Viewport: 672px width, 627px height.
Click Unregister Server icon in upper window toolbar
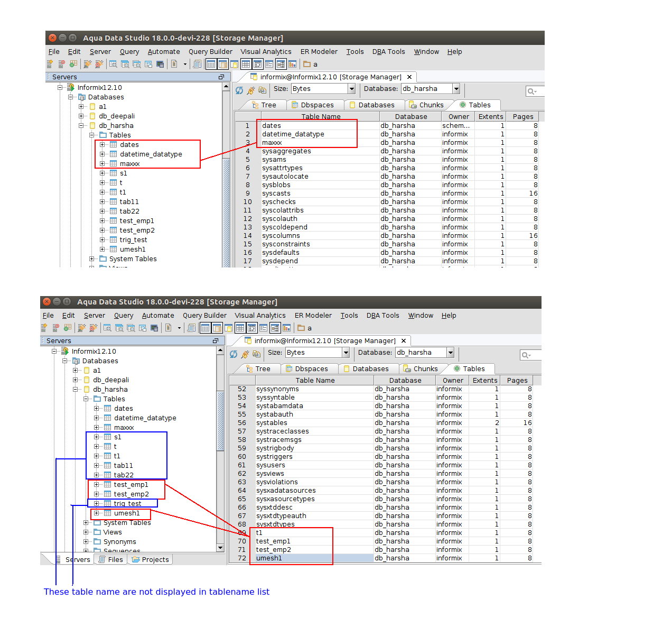click(x=61, y=64)
